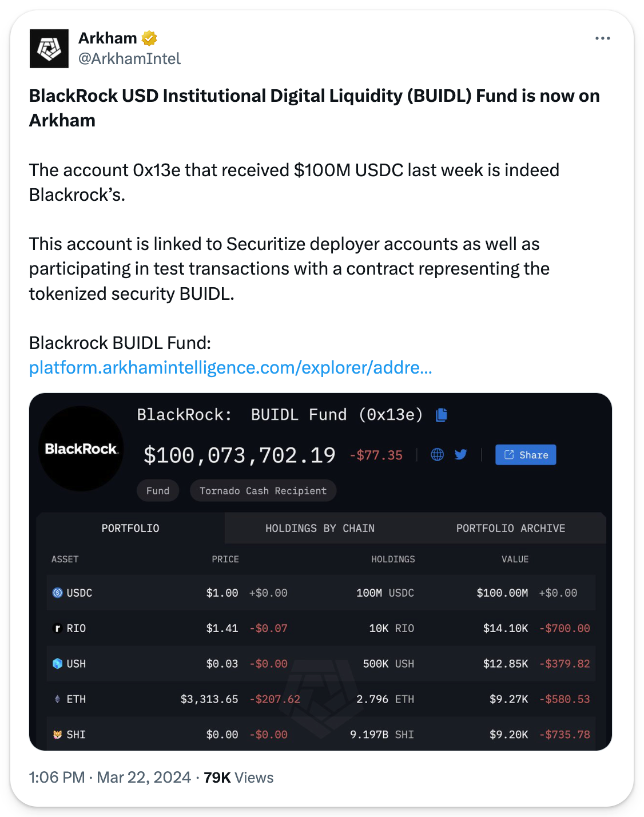This screenshot has height=817, width=644.
Task: Click the globe website icon
Action: tap(438, 455)
